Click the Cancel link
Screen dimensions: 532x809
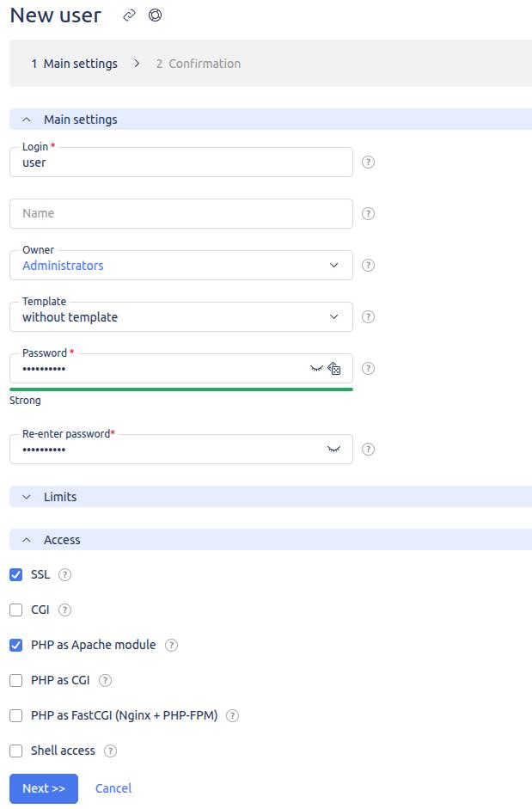[113, 788]
